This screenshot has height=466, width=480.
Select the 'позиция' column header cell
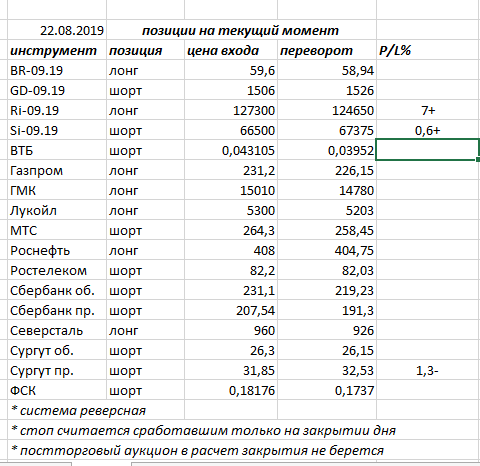tap(145, 50)
